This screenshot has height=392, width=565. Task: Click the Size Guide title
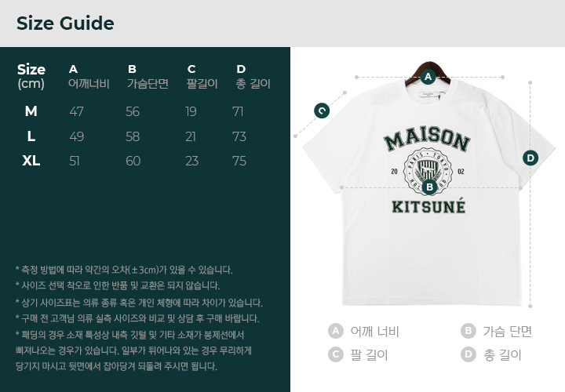(x=65, y=24)
